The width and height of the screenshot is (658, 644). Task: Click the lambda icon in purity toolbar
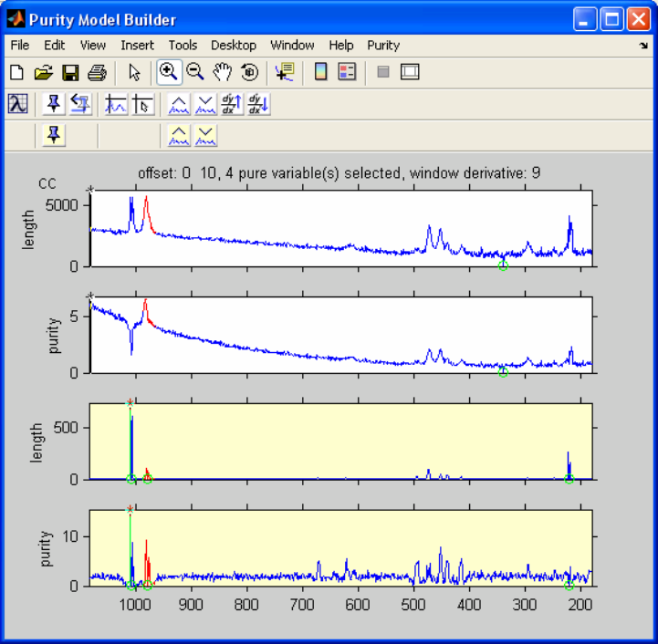click(x=17, y=104)
